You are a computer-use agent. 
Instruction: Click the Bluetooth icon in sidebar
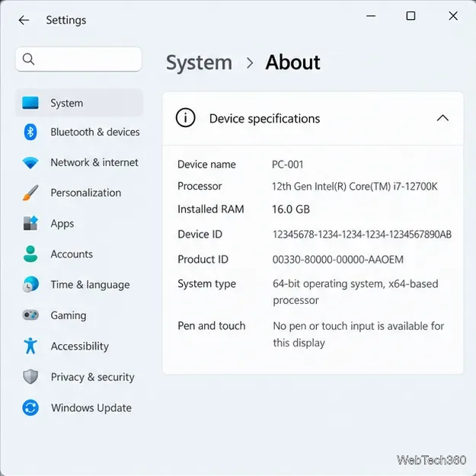(x=30, y=132)
